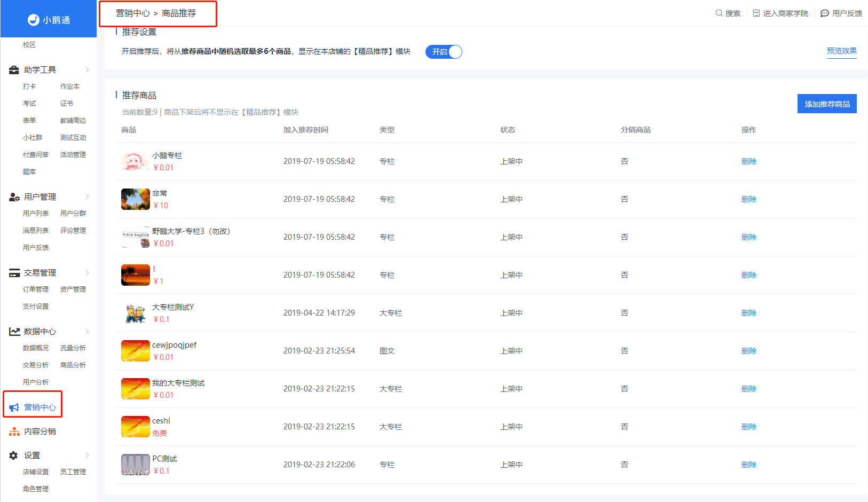
Task: Click the search magnifier icon
Action: [719, 13]
